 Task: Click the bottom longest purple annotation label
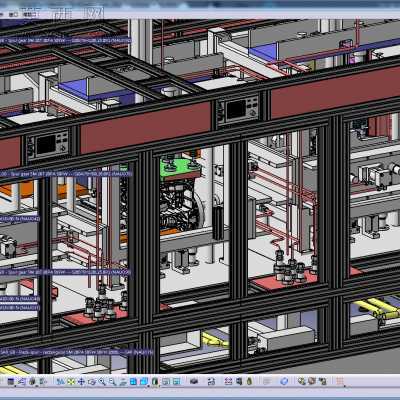[77, 352]
